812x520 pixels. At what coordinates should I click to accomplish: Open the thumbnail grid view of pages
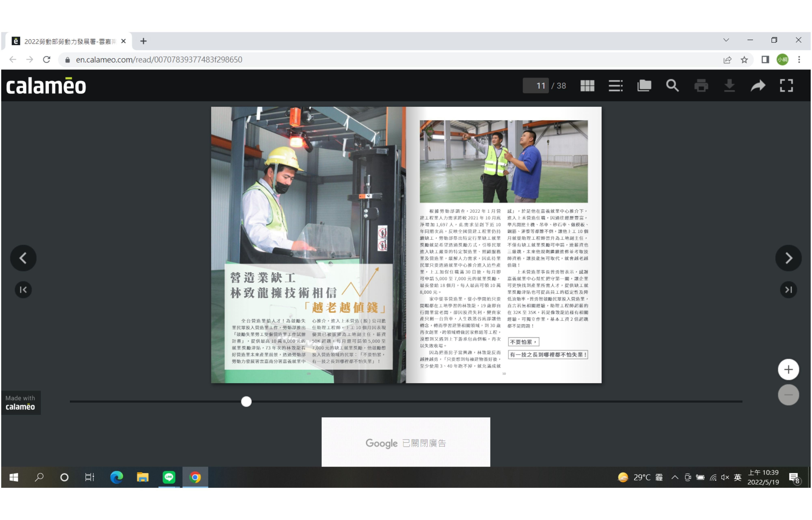click(x=587, y=86)
